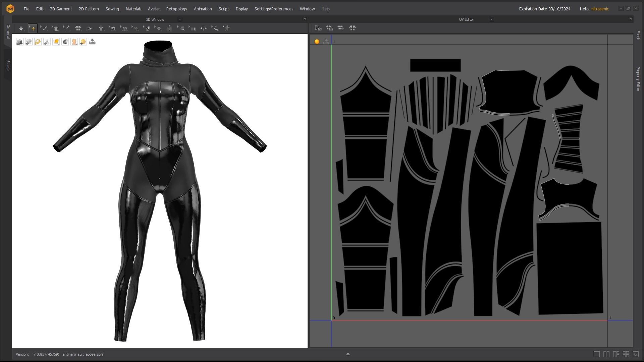Open the File menu

(26, 9)
